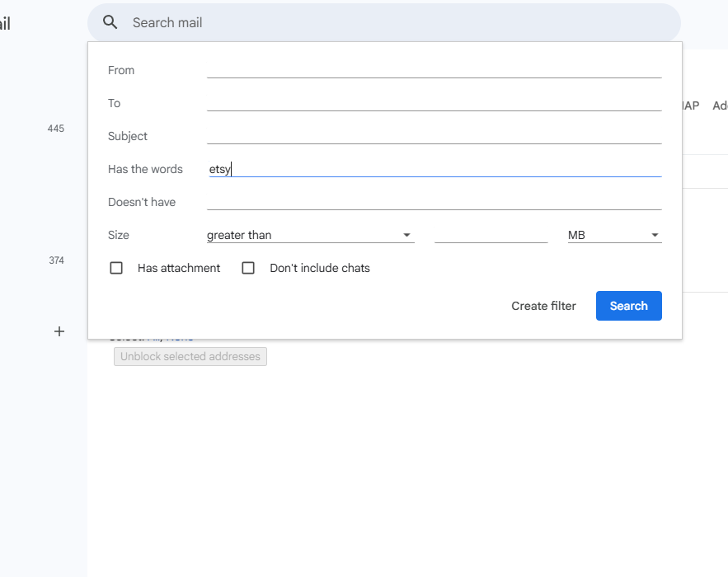Enable the Has attachment checkbox

(x=117, y=268)
